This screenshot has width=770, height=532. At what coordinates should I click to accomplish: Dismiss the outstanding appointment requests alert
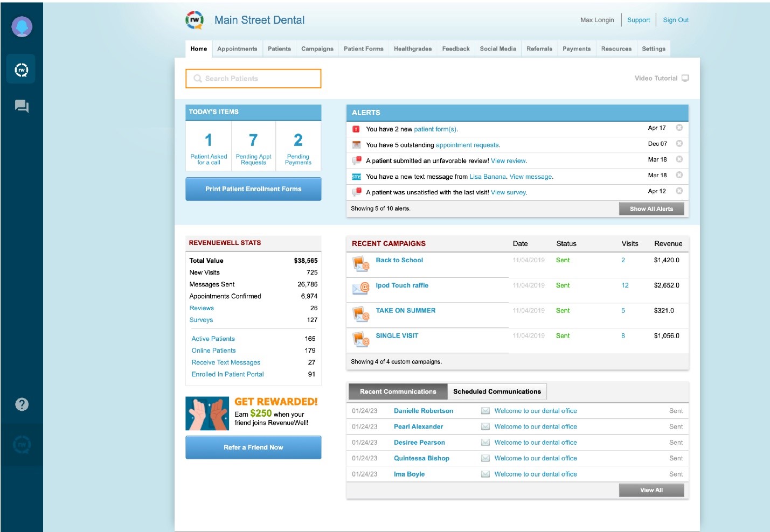pos(679,144)
